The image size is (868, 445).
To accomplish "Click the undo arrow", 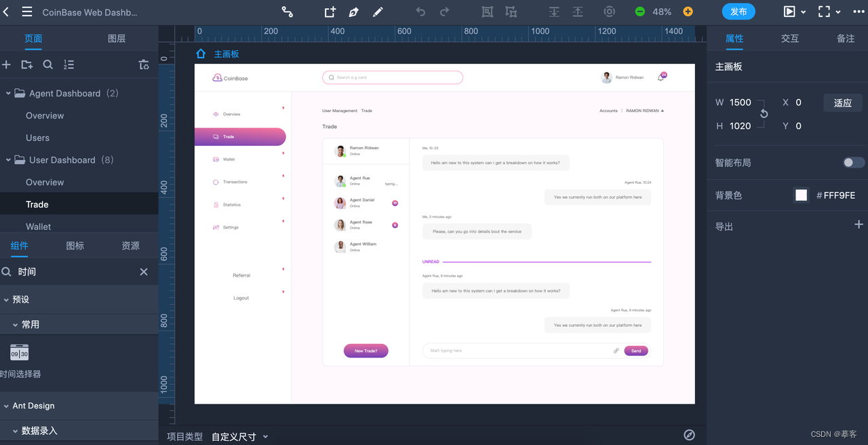I will [420, 12].
